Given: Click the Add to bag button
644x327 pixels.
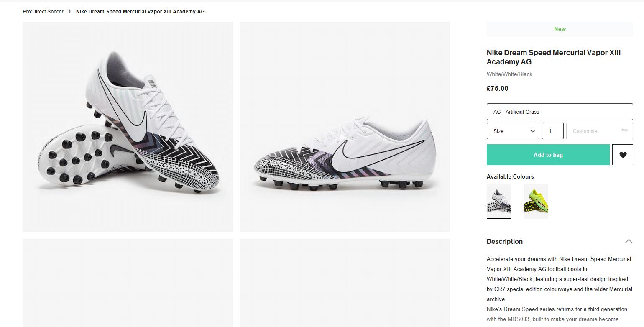Looking at the screenshot, I should pos(548,155).
